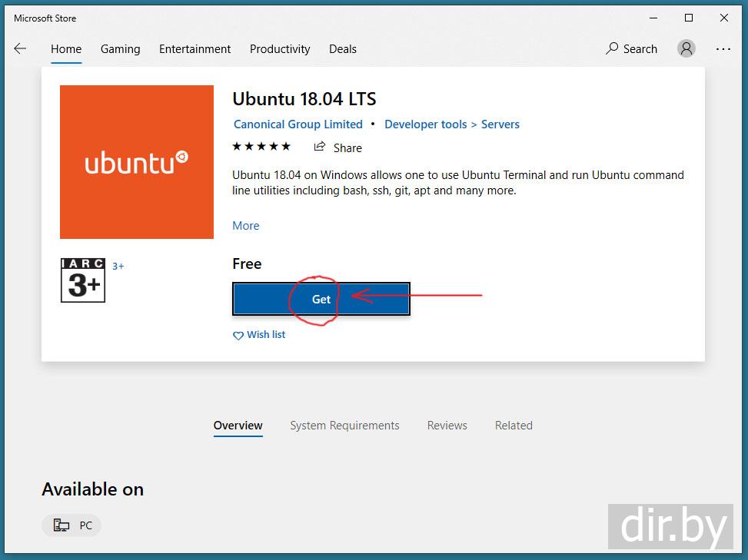Click the back arrow icon
748x560 pixels.
coord(20,48)
